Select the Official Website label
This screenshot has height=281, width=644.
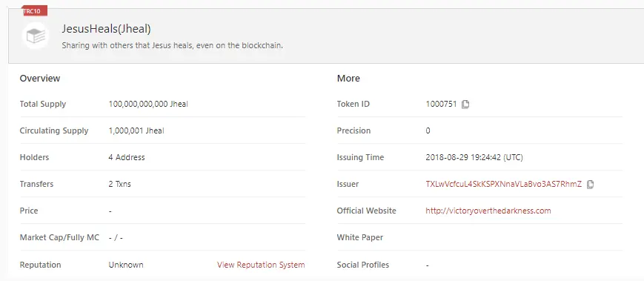pos(366,211)
